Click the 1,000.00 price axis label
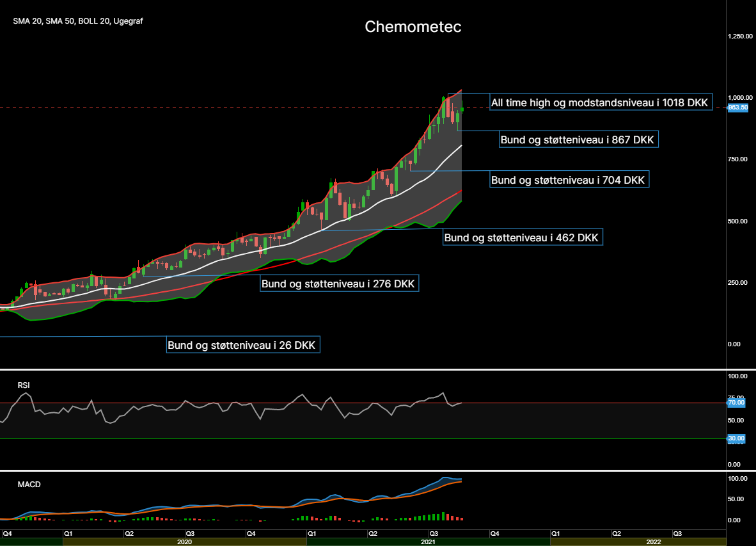Image resolution: width=756 pixels, height=546 pixels. click(740, 97)
